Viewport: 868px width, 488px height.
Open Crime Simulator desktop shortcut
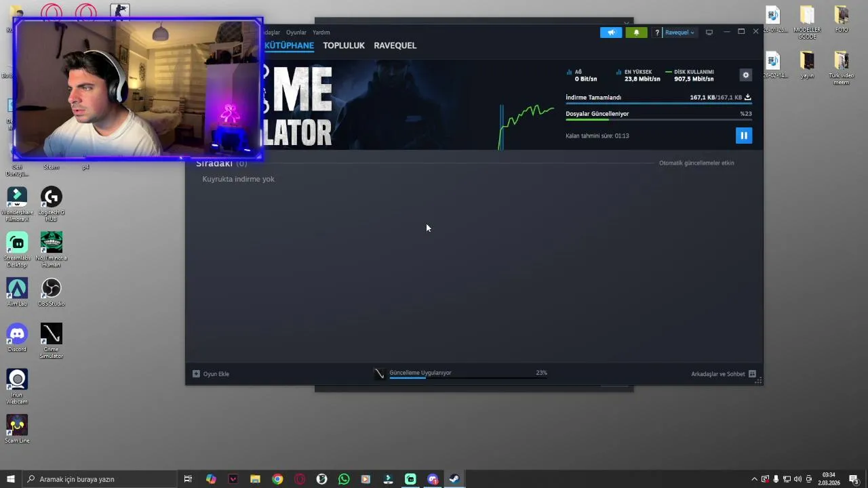pos(51,340)
